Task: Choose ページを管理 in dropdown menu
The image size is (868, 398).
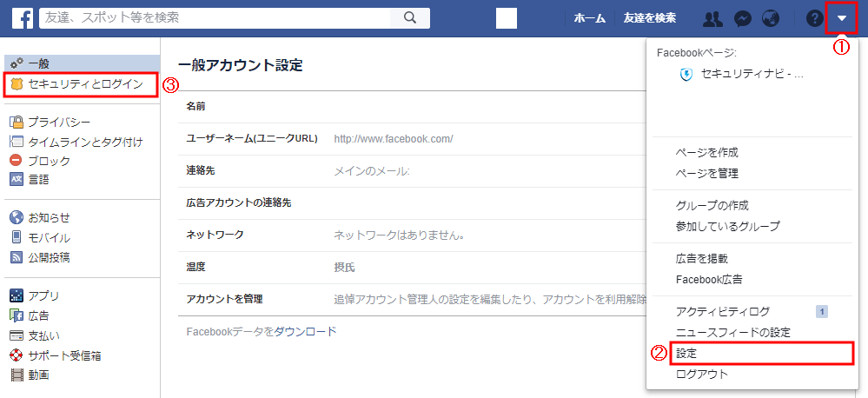Action: coord(707,174)
